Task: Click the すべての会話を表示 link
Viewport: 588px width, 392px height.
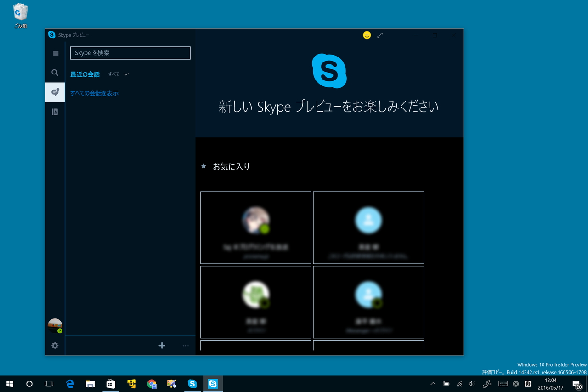Action: coord(94,92)
